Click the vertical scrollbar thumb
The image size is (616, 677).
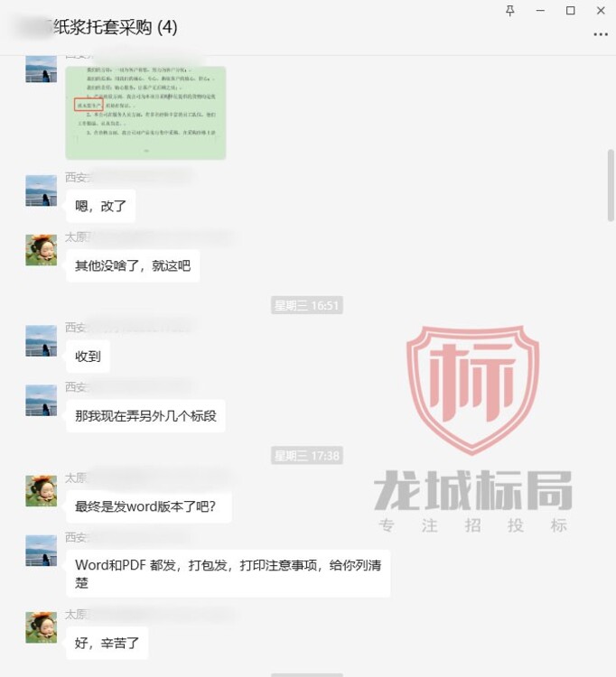pyautogui.click(x=611, y=186)
